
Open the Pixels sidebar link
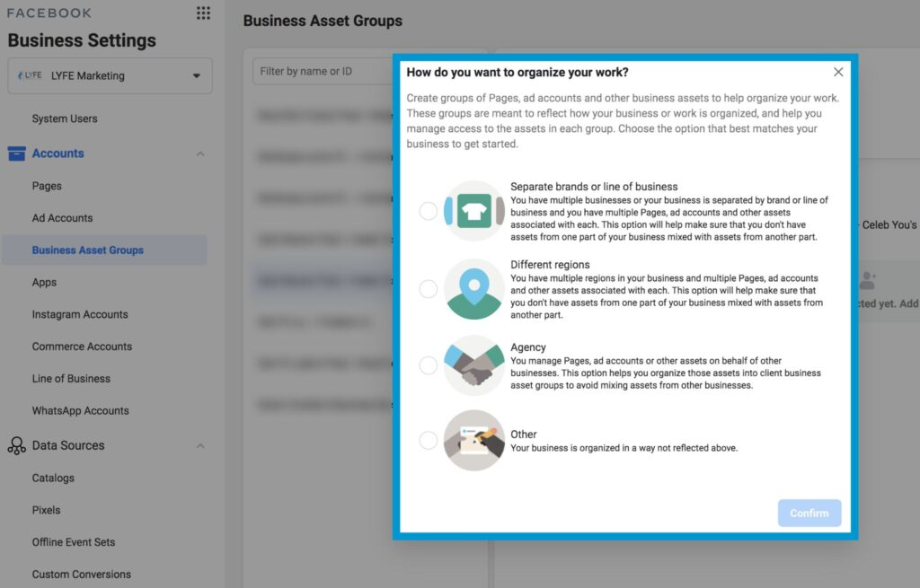[46, 510]
